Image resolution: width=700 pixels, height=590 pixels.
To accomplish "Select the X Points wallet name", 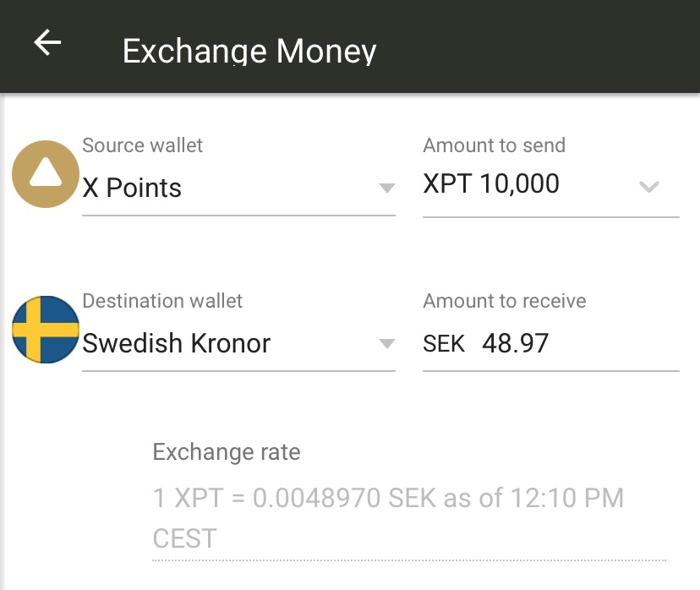I will pyautogui.click(x=132, y=188).
